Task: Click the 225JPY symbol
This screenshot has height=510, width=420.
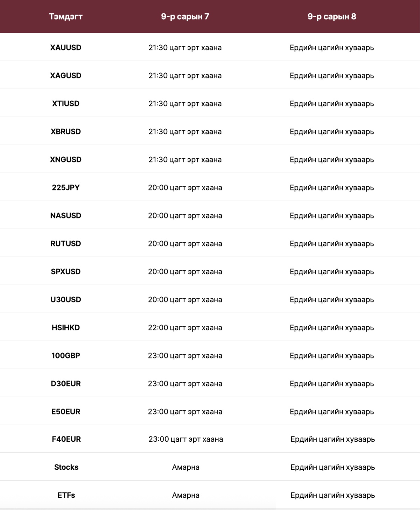Action: pos(66,188)
